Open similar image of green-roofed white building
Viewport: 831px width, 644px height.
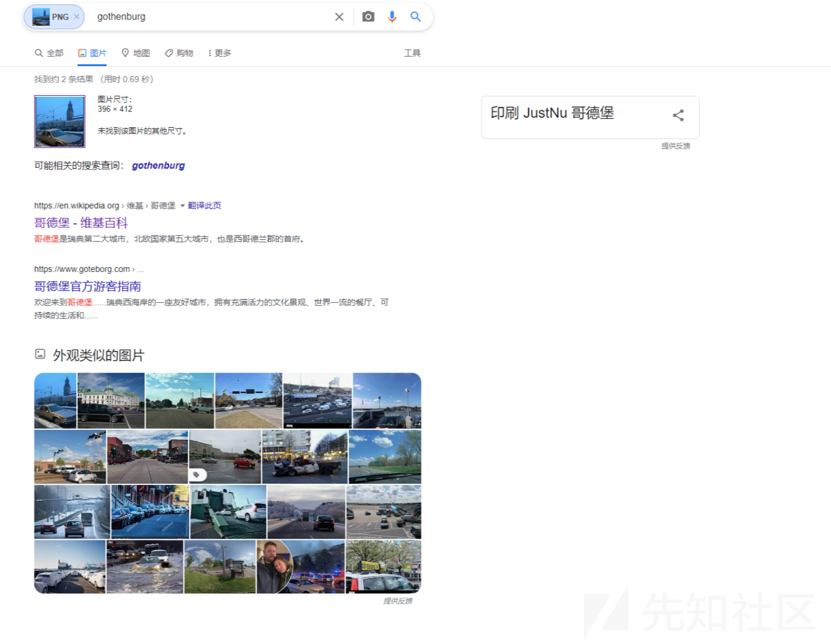pyautogui.click(x=111, y=401)
